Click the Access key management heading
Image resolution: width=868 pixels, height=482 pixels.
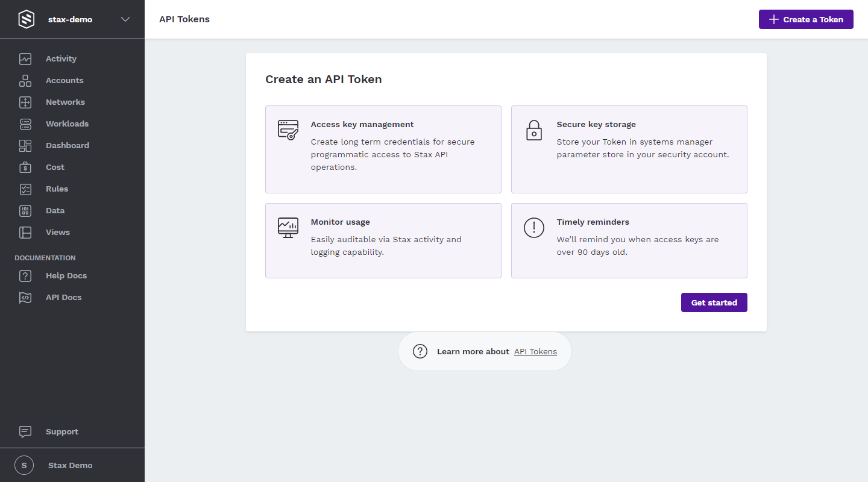(362, 125)
